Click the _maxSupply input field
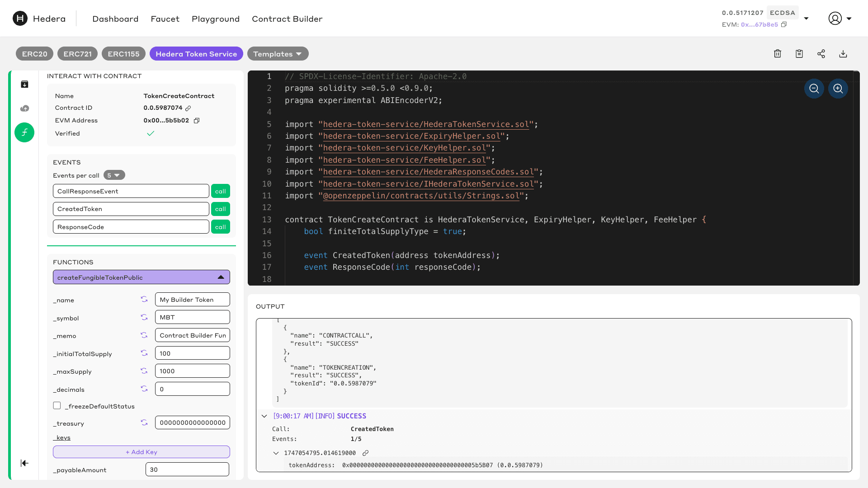The image size is (868, 488). pos(192,371)
